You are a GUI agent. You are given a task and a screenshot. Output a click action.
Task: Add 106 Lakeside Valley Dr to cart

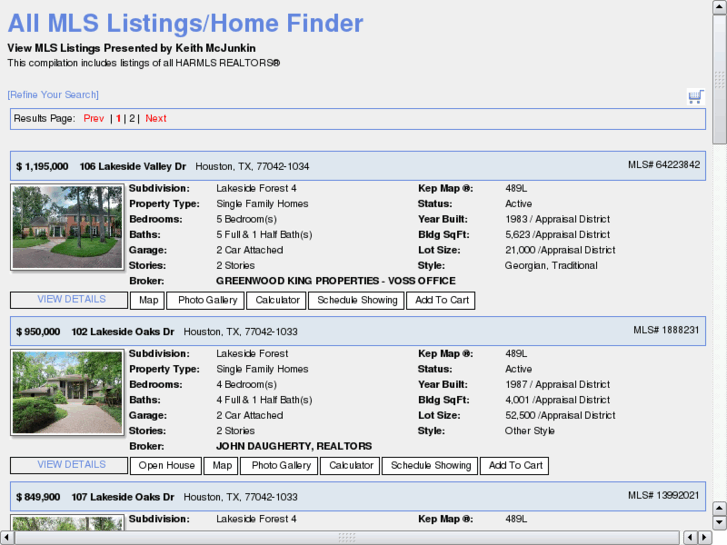[x=441, y=300]
